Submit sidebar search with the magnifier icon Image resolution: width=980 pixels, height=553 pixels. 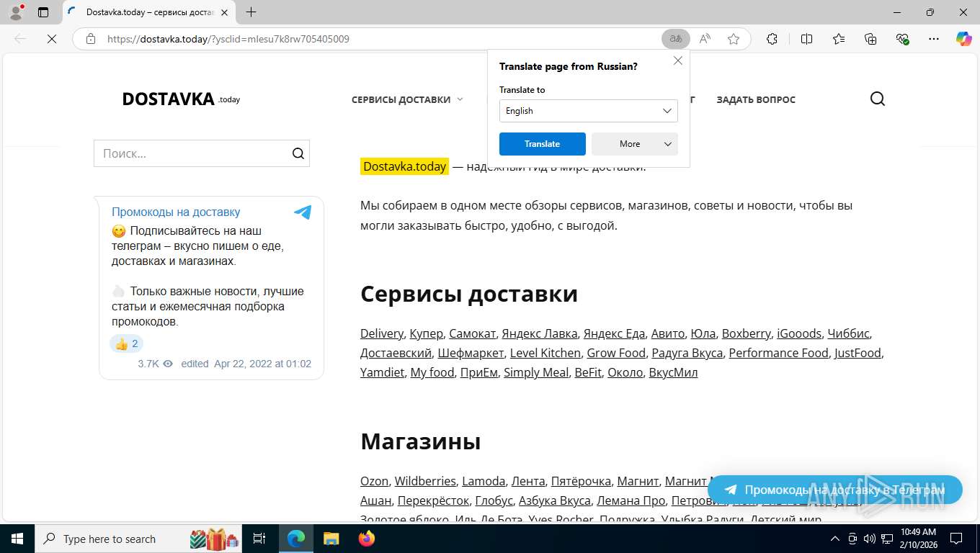(298, 153)
